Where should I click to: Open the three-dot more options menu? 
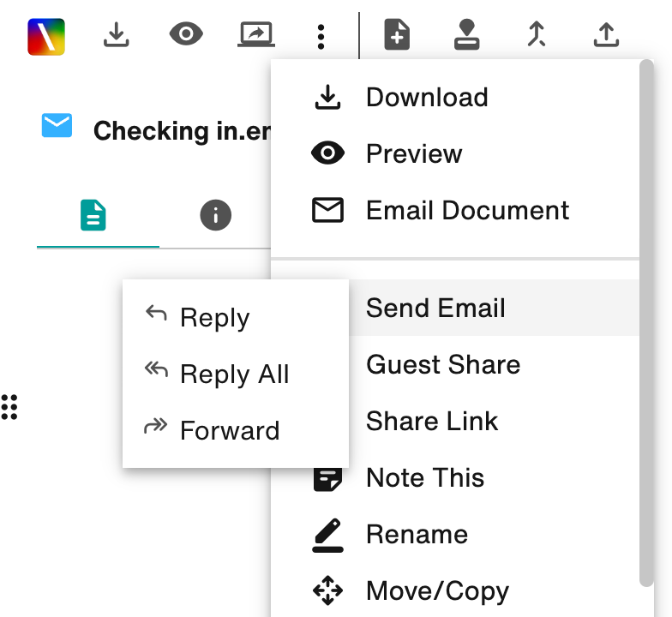[x=321, y=37]
